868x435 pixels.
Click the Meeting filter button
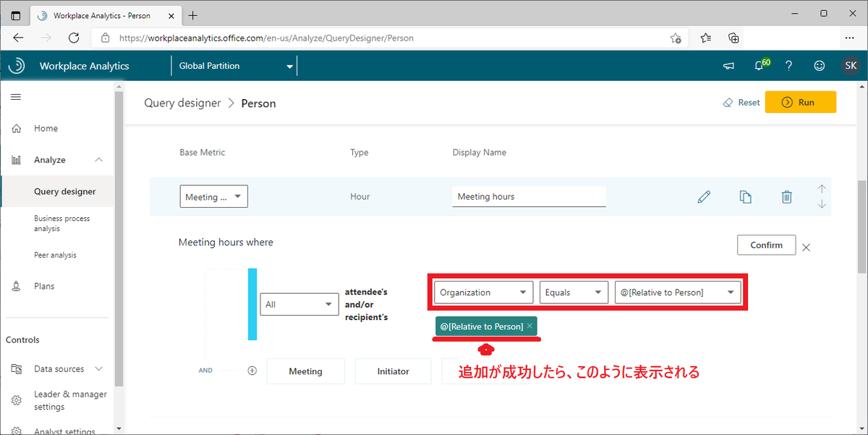coord(305,371)
